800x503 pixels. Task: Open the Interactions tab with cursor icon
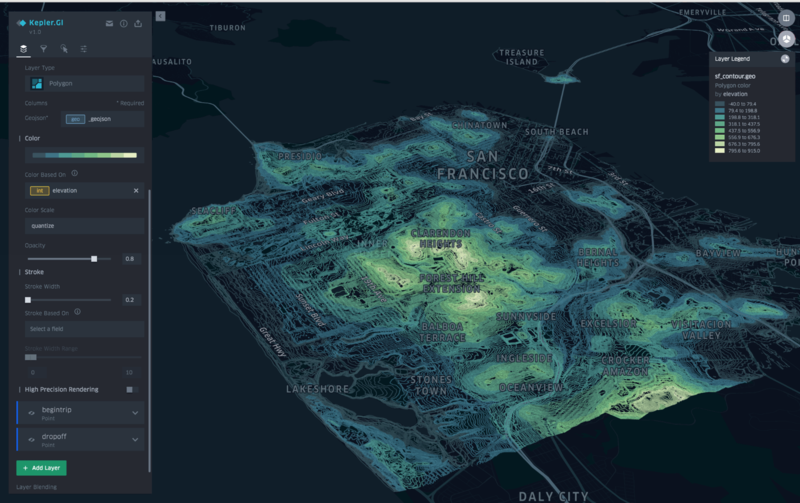[x=64, y=49]
